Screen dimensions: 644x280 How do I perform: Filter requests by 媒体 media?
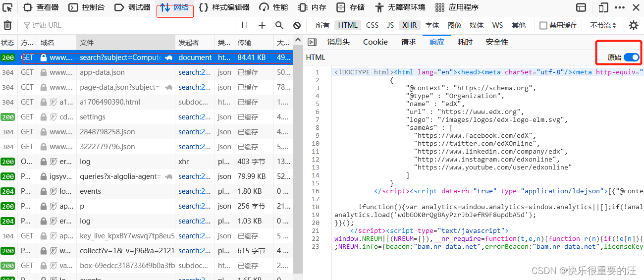[477, 25]
